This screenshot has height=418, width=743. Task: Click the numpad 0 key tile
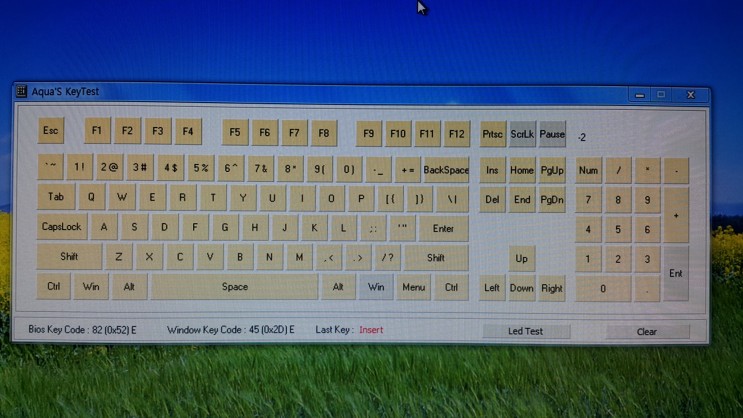(603, 289)
